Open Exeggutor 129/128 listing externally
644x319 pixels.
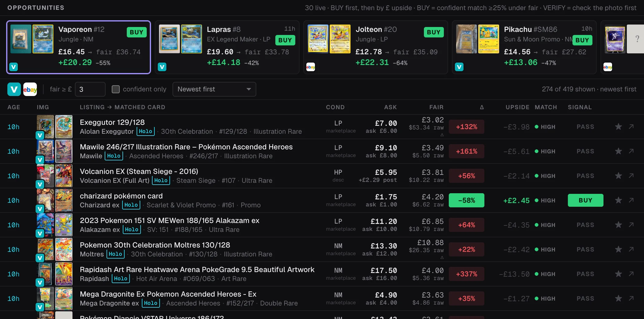point(631,126)
